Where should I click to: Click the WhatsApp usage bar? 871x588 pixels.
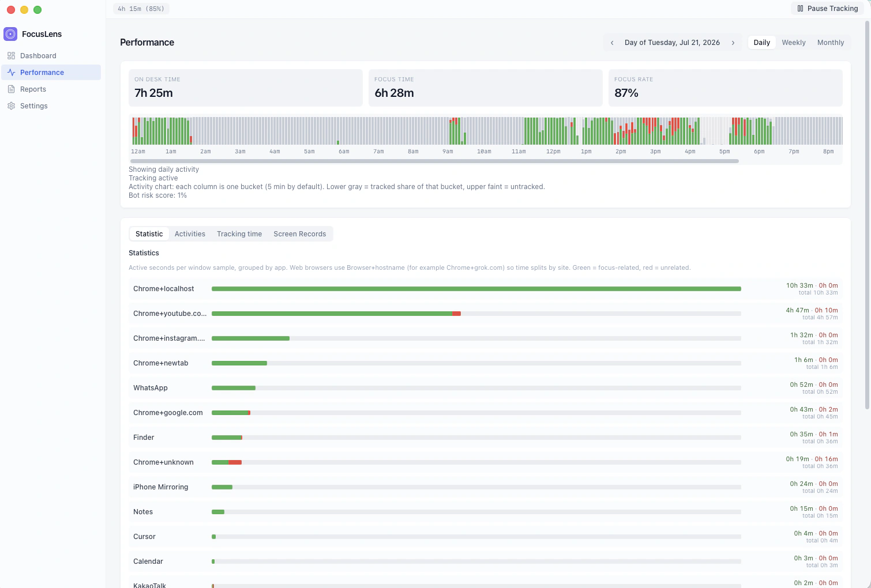(476, 388)
